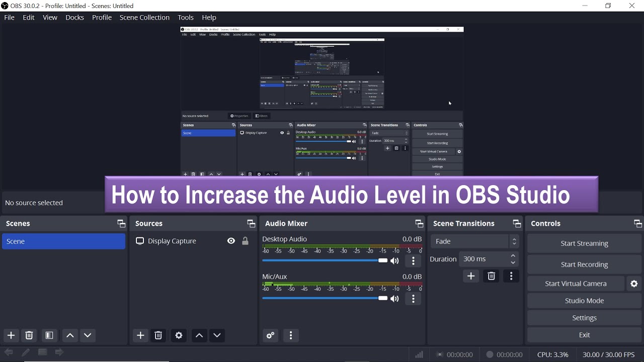
Task: Click Start Virtual Camera button
Action: click(576, 284)
